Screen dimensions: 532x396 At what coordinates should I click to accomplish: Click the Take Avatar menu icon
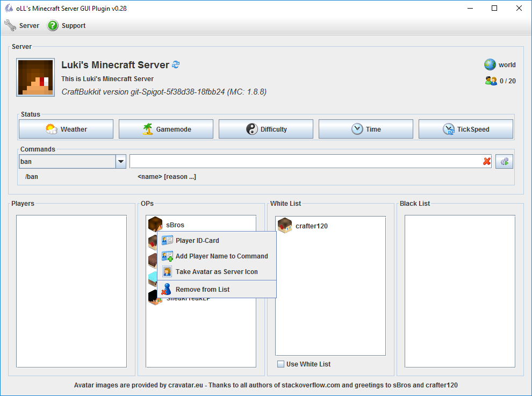click(167, 271)
